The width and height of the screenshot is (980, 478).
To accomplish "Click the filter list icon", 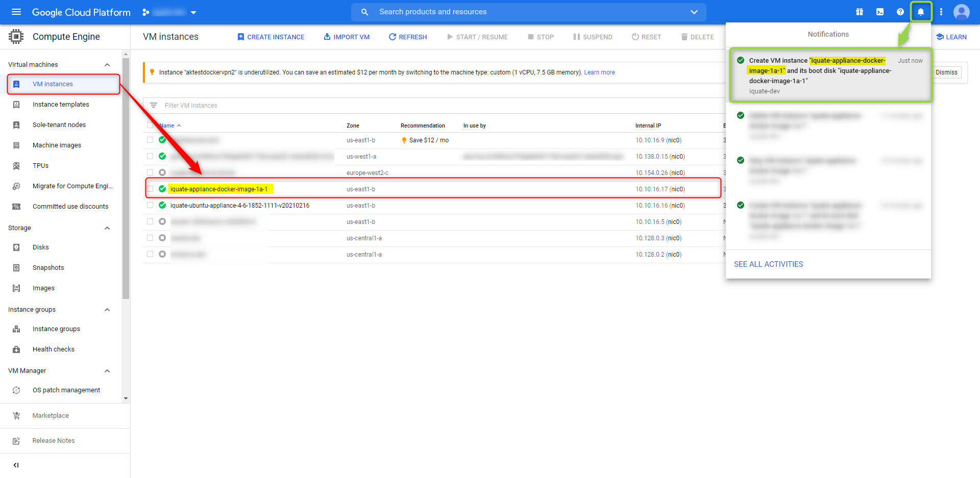I will coord(154,106).
